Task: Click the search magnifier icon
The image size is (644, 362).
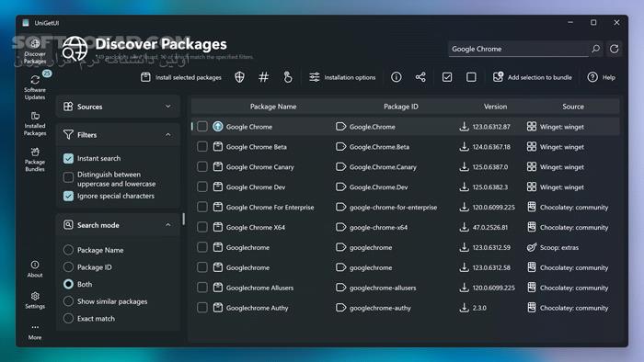Action: (x=595, y=49)
